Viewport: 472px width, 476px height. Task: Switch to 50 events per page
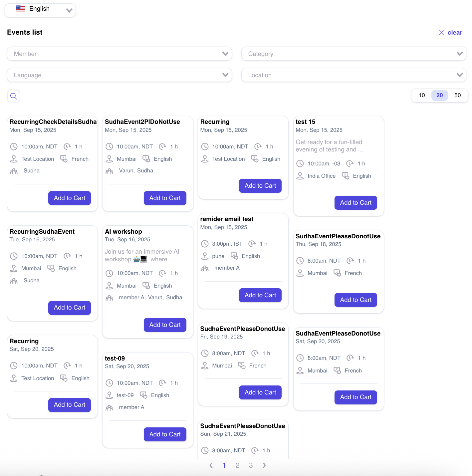(x=457, y=96)
